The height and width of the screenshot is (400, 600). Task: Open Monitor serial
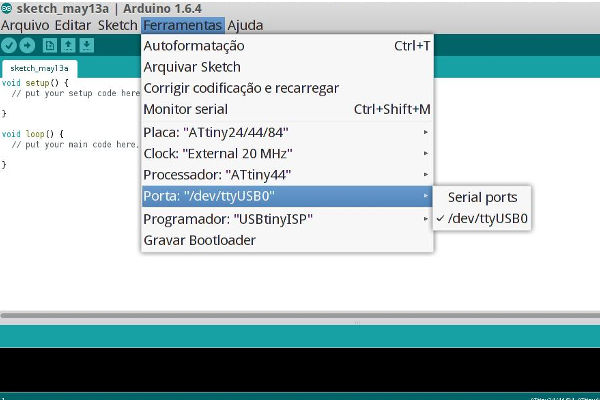pos(287,109)
